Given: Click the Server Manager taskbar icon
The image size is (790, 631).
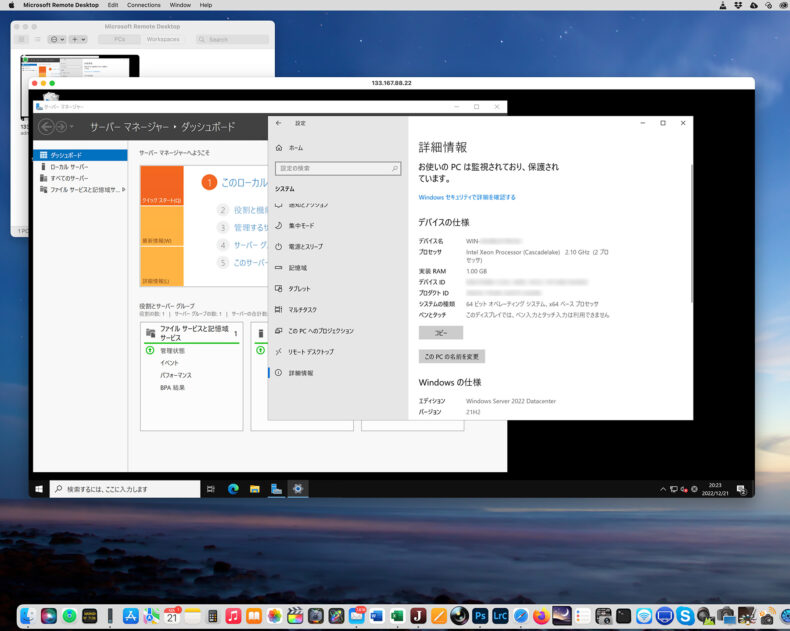Looking at the screenshot, I should [x=276, y=489].
